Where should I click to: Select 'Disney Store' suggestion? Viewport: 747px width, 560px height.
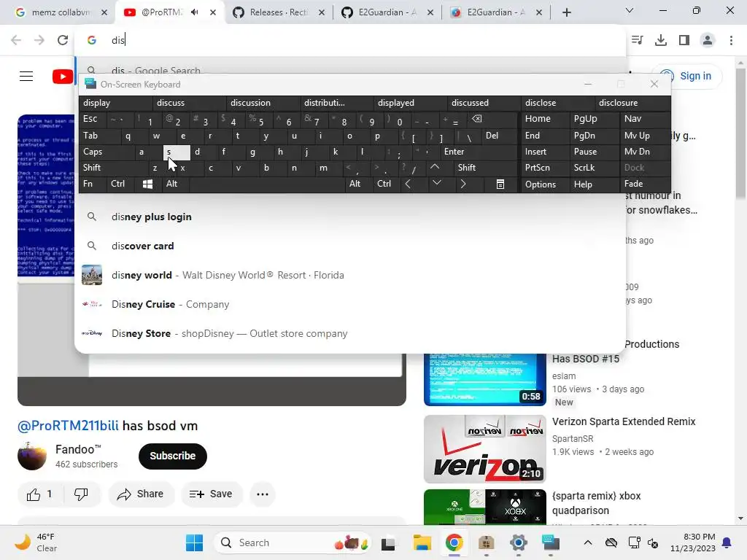pos(350,333)
